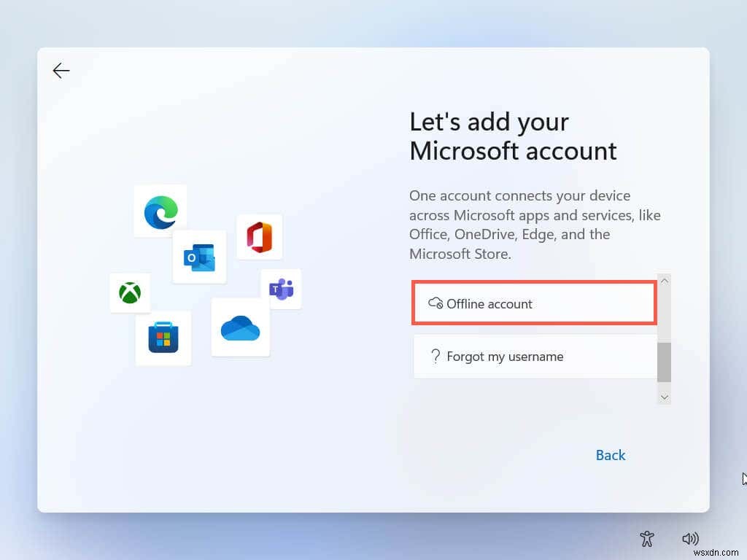
Task: Click the scrollbar down chevron
Action: [x=665, y=396]
